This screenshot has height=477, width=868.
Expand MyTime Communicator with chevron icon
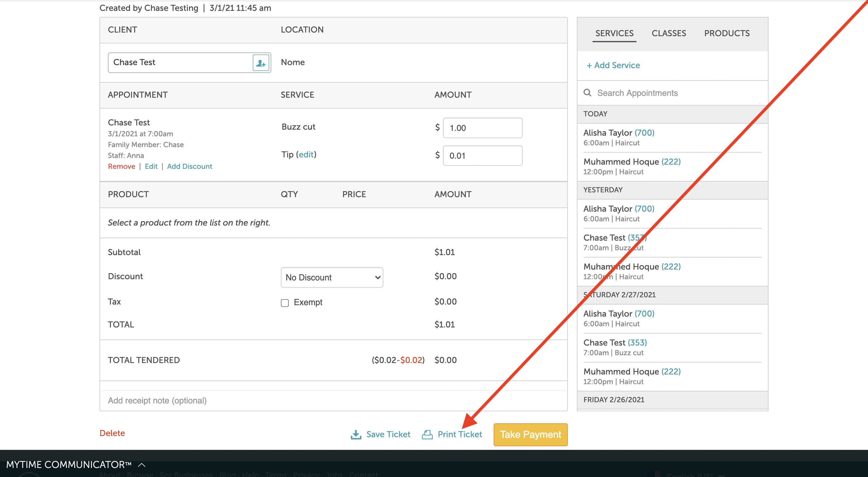(x=142, y=465)
